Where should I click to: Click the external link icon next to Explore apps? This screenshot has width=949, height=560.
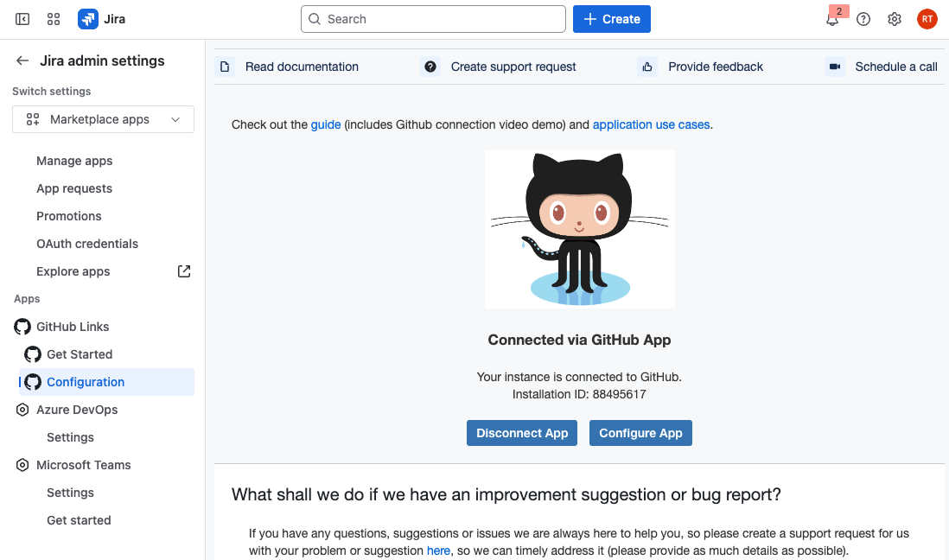184,271
